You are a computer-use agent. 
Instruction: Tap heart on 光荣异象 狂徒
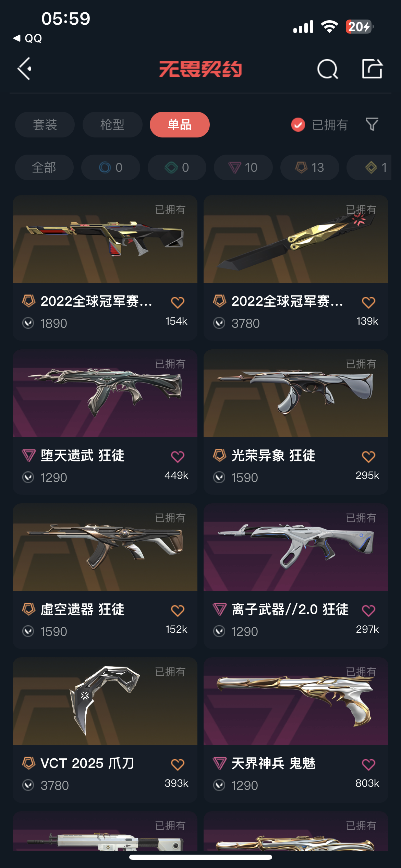point(368,456)
